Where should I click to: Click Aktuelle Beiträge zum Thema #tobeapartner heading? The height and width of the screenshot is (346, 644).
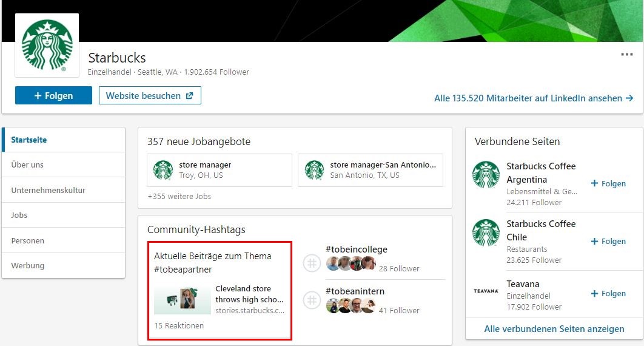213,263
